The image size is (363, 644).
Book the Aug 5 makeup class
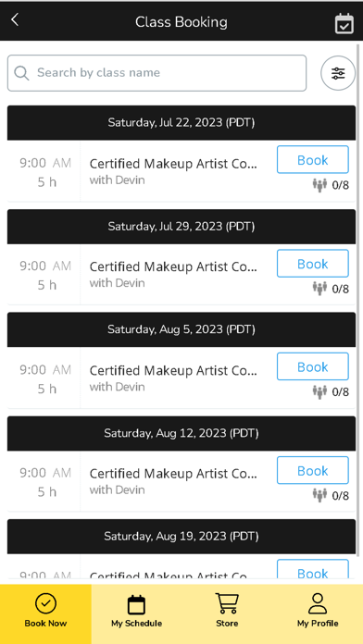click(313, 366)
